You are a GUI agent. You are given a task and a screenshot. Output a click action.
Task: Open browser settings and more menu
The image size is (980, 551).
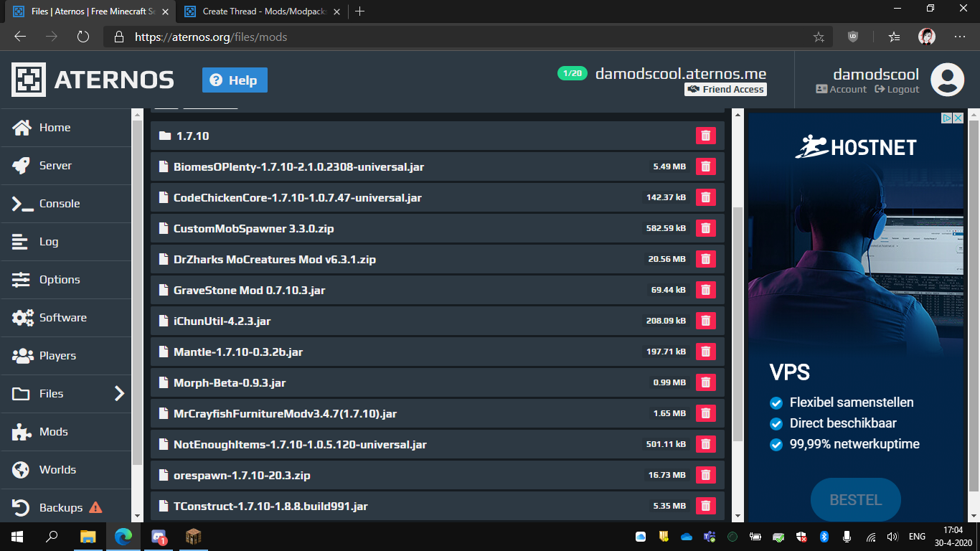(960, 37)
